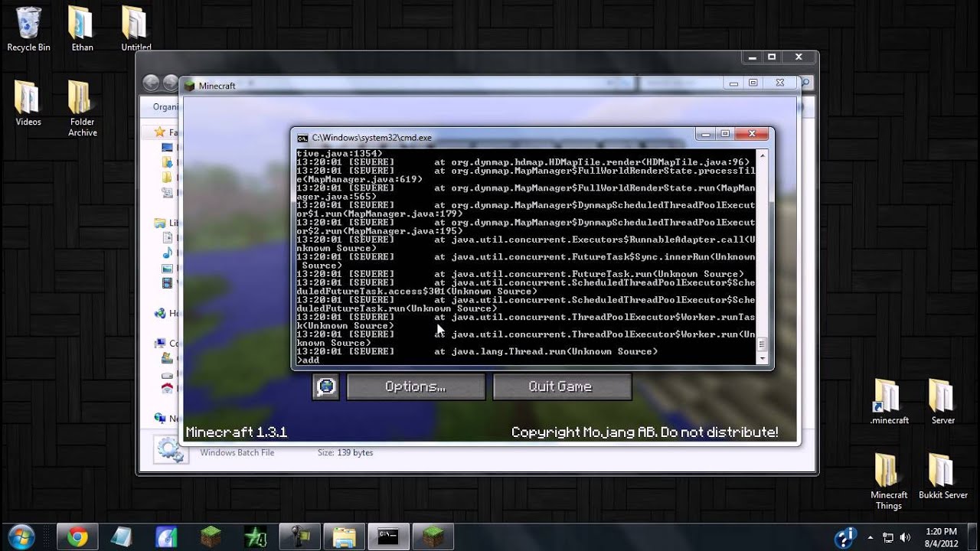Click the 'Windows Batch File' type text
The width and height of the screenshot is (980, 551).
(237, 453)
